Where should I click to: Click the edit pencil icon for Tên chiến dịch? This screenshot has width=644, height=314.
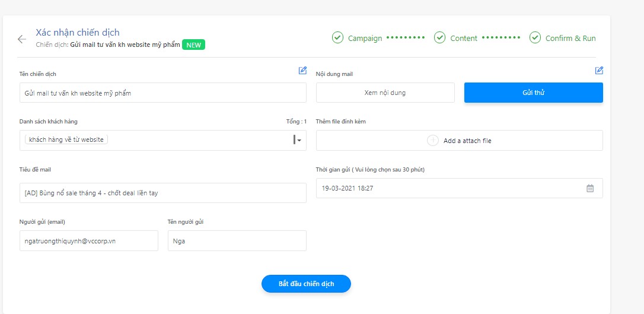[302, 70]
